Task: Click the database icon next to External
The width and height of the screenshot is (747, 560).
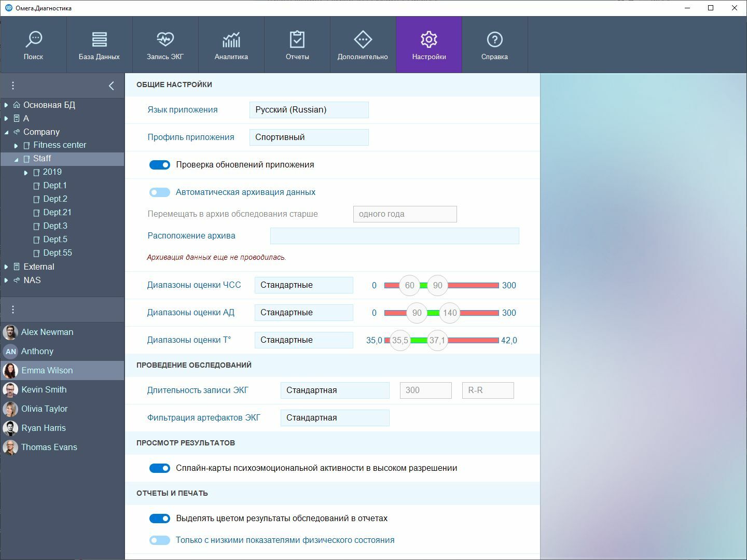Action: 17,267
